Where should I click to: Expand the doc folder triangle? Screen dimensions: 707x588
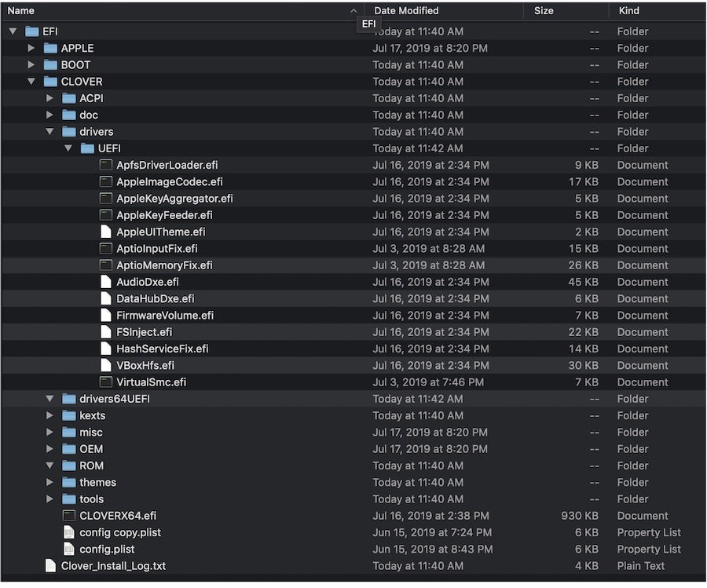pyautogui.click(x=49, y=115)
